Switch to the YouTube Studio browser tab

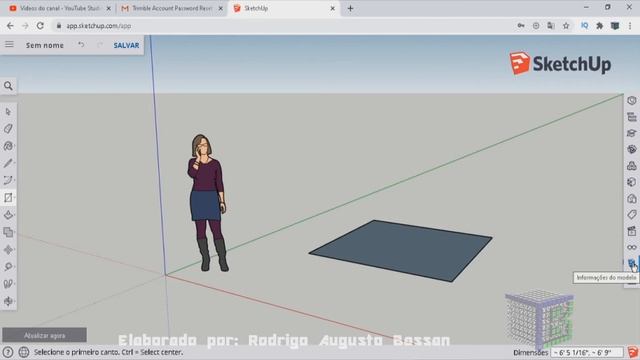[x=60, y=8]
